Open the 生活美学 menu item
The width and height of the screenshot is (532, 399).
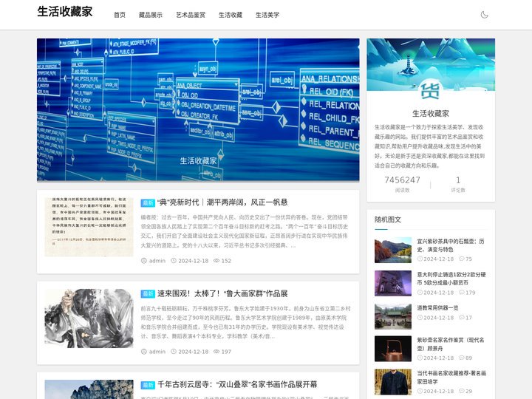coord(267,15)
